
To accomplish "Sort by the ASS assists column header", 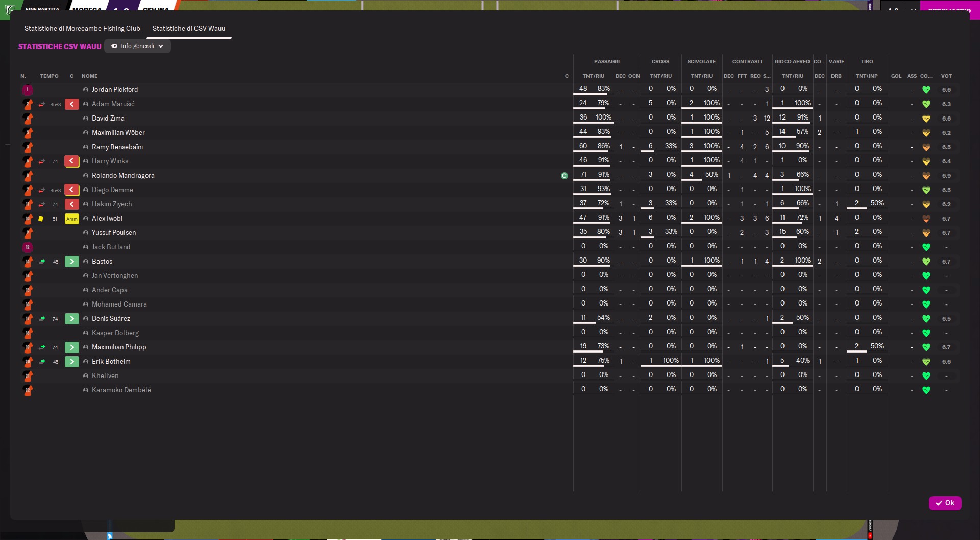I will click(912, 76).
